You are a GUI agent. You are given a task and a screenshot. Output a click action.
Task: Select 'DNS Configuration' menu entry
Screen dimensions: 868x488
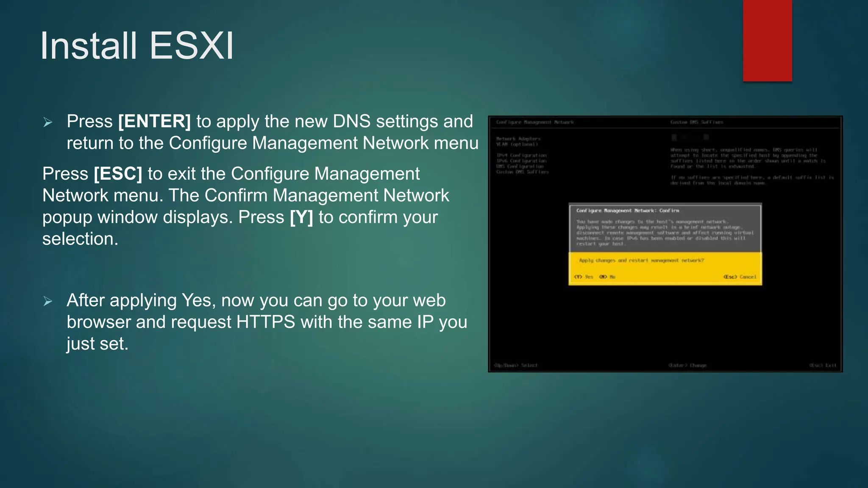520,166
